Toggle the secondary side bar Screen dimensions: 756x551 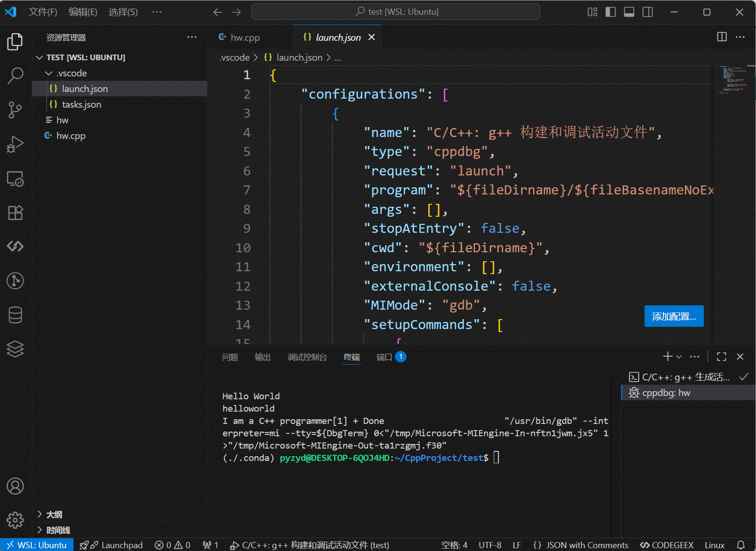pyautogui.click(x=647, y=12)
